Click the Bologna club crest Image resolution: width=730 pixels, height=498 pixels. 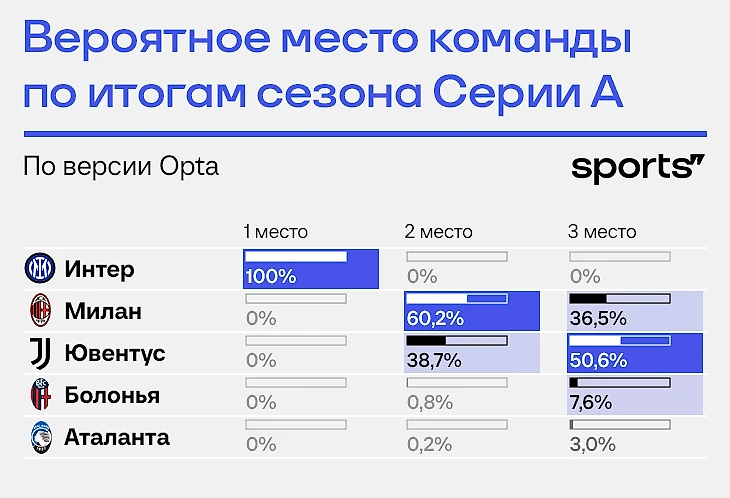pos(40,395)
